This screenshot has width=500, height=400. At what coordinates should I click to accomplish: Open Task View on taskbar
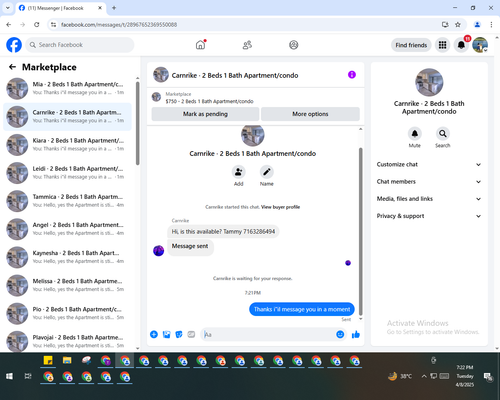[x=28, y=376]
